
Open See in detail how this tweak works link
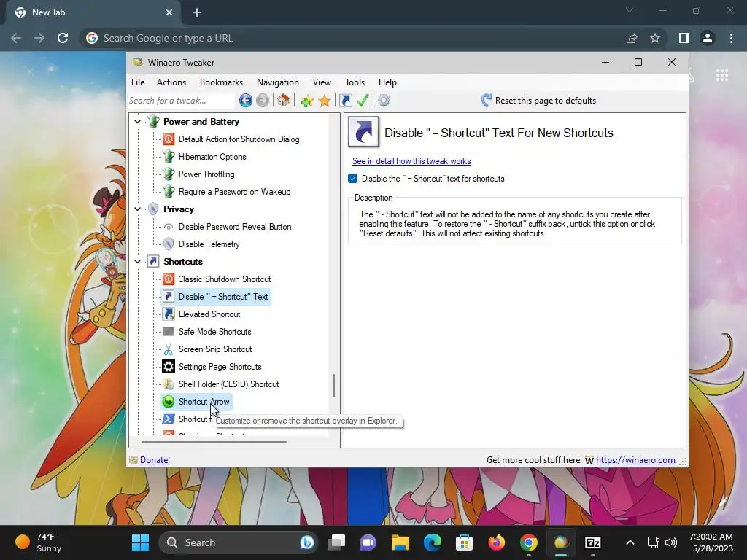(x=411, y=161)
